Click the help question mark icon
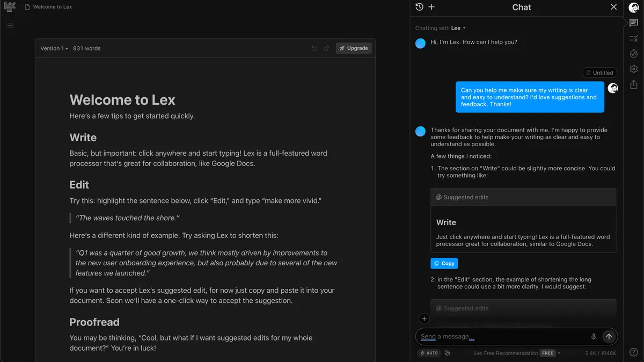Screen dimensions: 644x362 coord(633,352)
